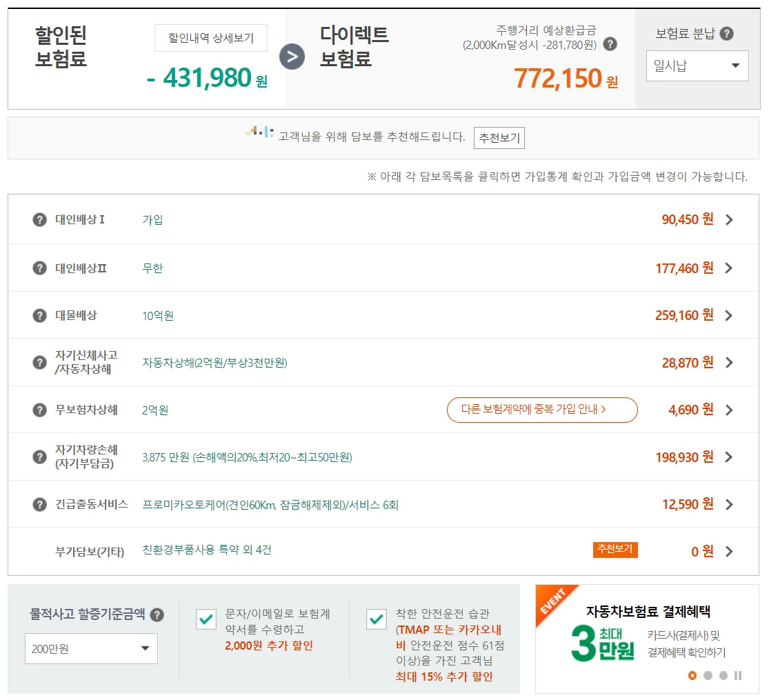Screen dimensions: 769x700
Task: Click the orange 추천보기 badge on 부가담보 row
Action: [615, 550]
